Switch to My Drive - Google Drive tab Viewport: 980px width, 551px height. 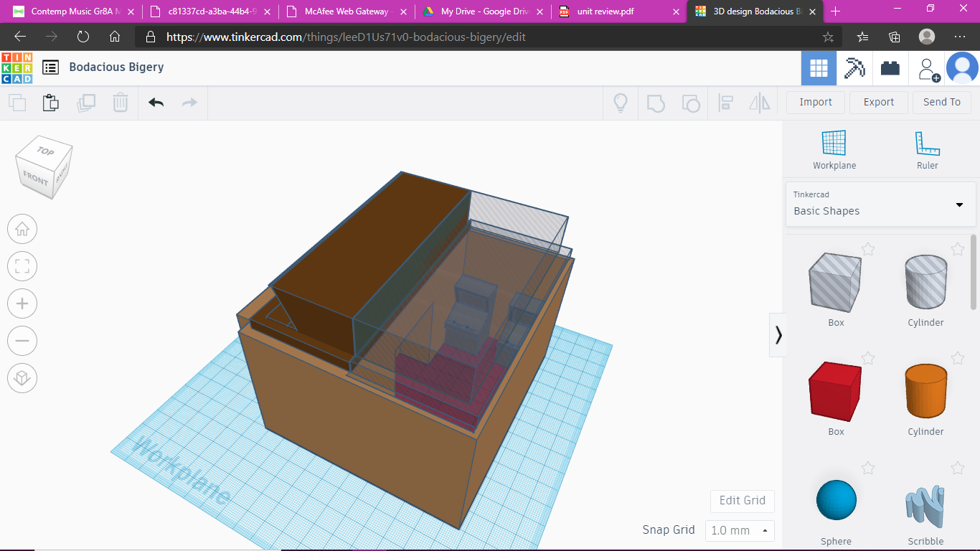[x=483, y=11]
